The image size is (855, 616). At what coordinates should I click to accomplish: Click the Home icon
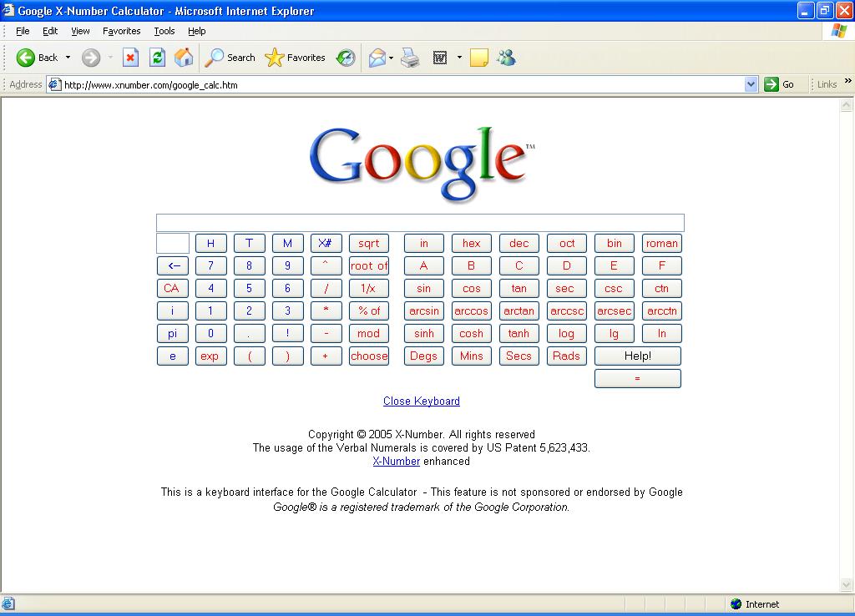[x=184, y=58]
